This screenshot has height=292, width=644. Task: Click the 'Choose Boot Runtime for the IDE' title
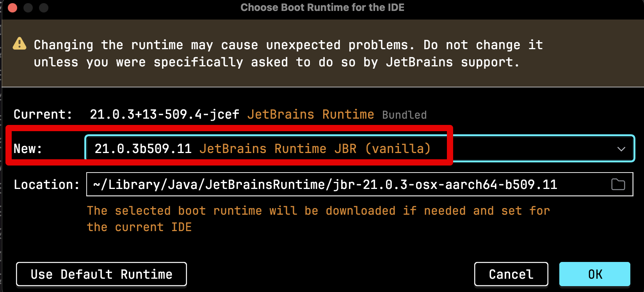(322, 7)
